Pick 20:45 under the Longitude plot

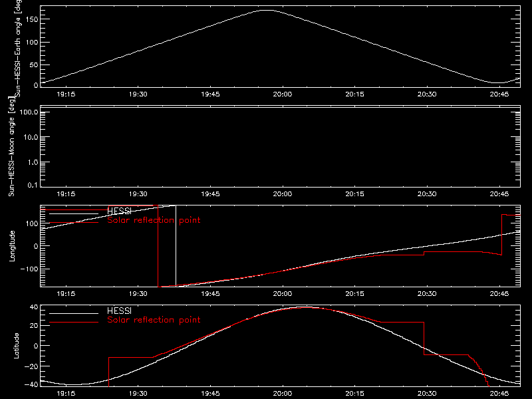[x=499, y=294]
